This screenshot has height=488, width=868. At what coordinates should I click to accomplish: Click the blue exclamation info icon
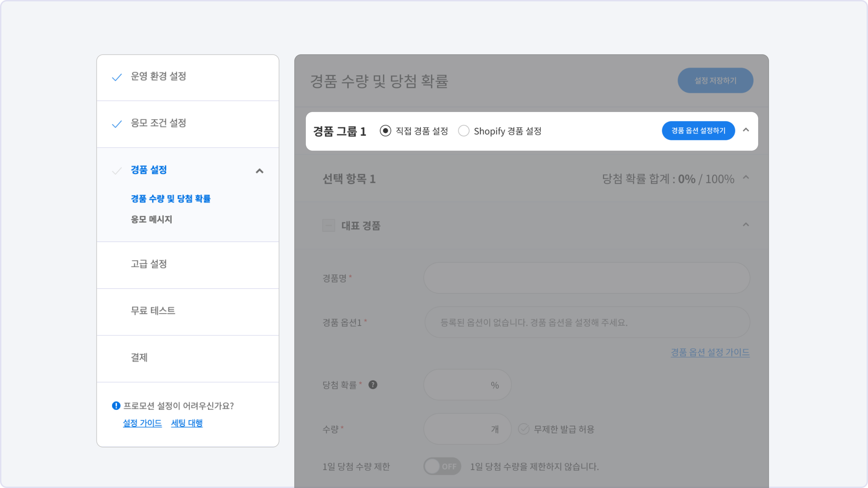116,406
